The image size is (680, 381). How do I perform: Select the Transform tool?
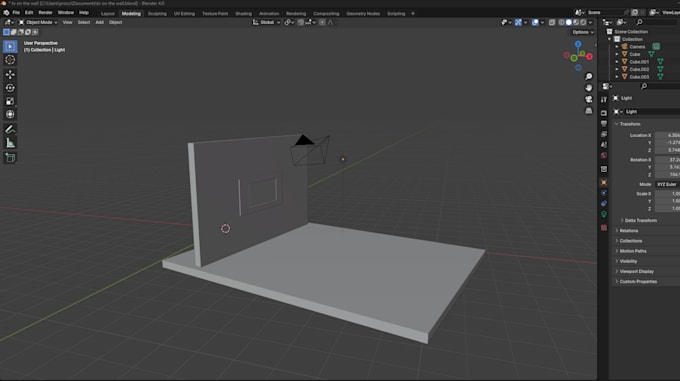pos(10,114)
